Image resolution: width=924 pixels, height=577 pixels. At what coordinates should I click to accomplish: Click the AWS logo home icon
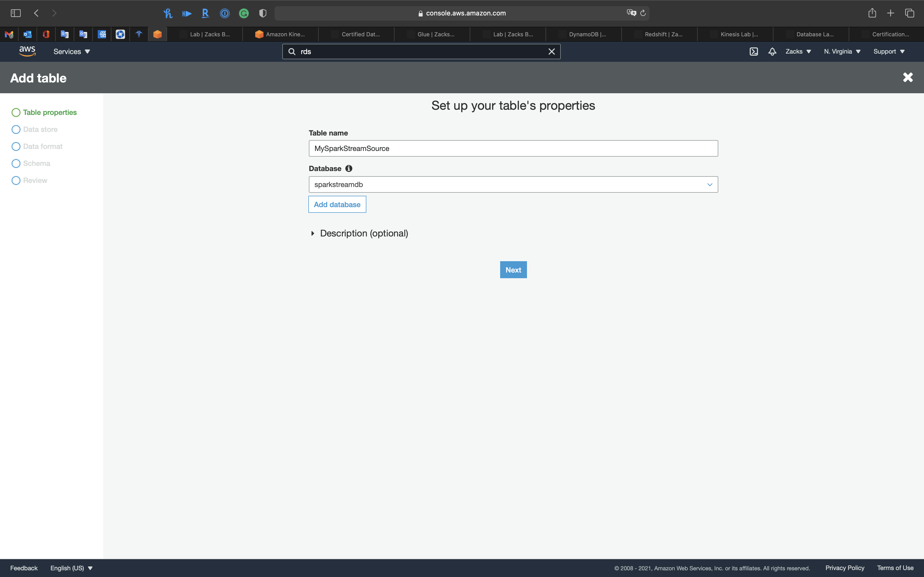(x=27, y=51)
